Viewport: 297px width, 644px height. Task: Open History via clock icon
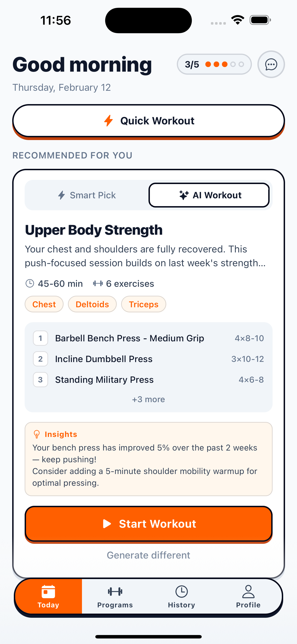181,591
